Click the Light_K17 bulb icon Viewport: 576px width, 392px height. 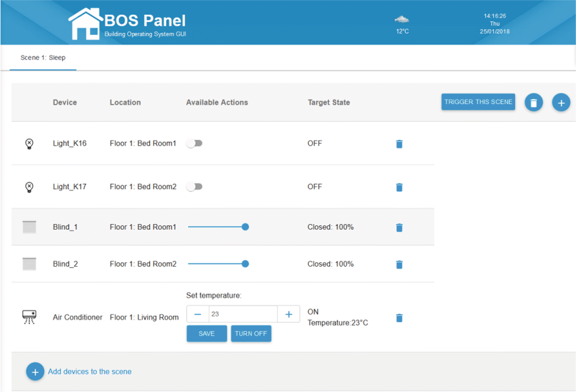point(29,187)
